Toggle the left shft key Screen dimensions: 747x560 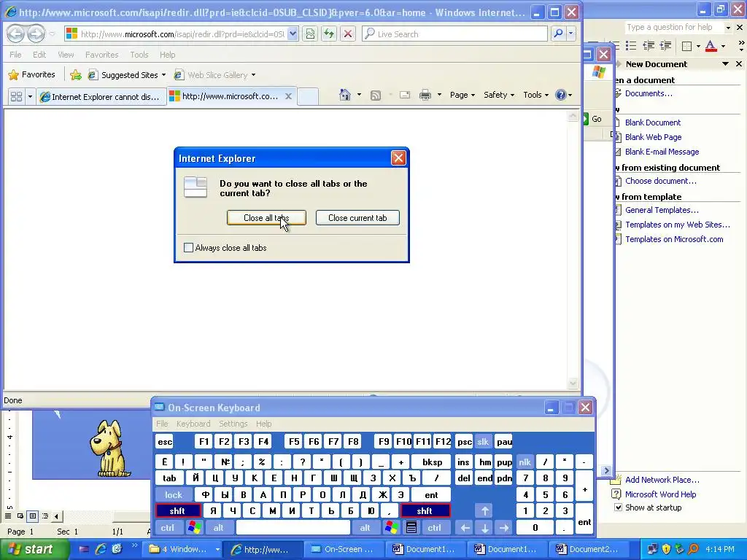point(177,511)
